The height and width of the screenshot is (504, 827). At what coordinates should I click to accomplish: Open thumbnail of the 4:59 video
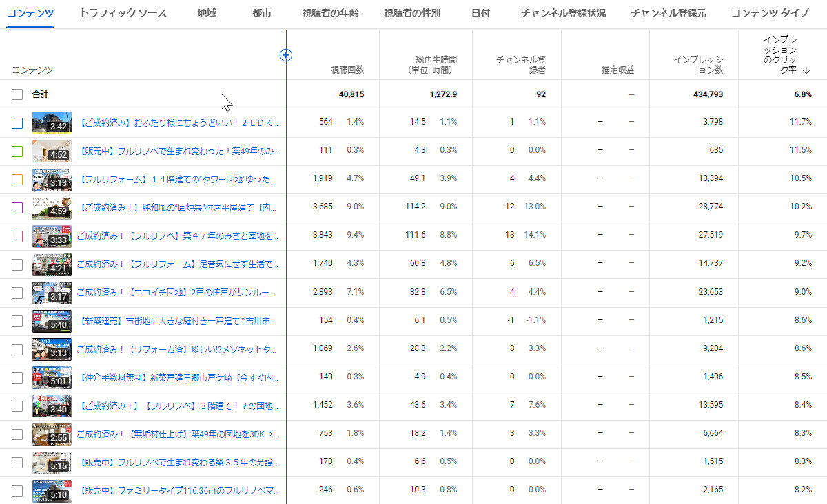tap(52, 207)
